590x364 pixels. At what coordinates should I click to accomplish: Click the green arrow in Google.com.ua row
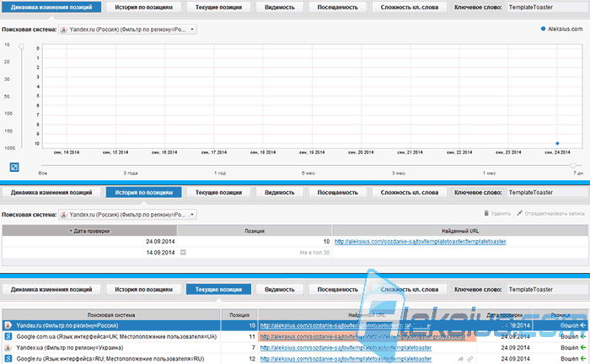click(583, 336)
